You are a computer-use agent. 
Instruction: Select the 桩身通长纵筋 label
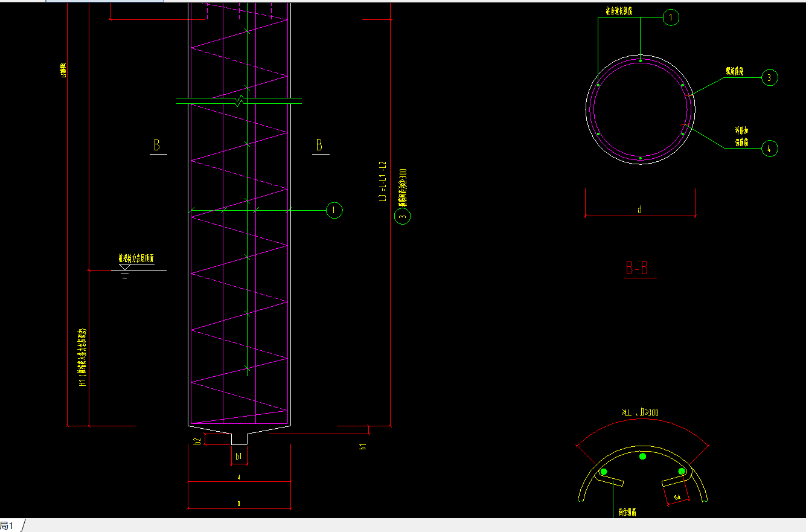[620, 11]
